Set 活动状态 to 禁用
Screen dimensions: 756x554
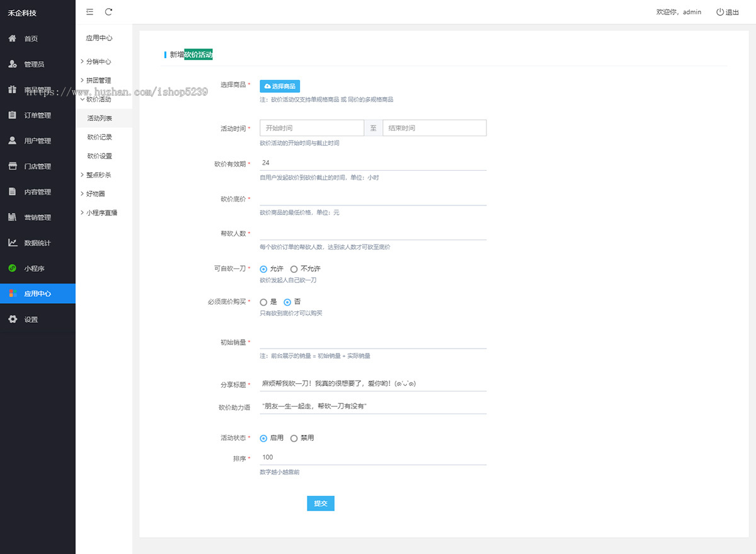[x=294, y=438]
